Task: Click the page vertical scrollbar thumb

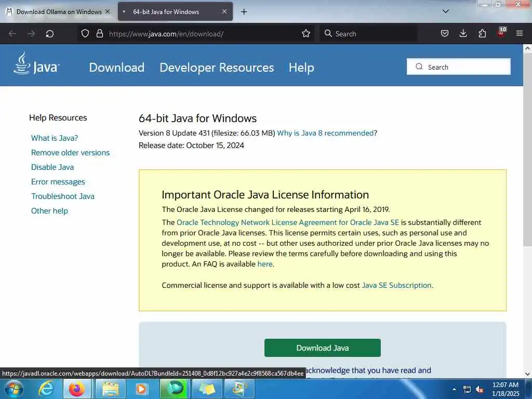Action: click(527, 149)
